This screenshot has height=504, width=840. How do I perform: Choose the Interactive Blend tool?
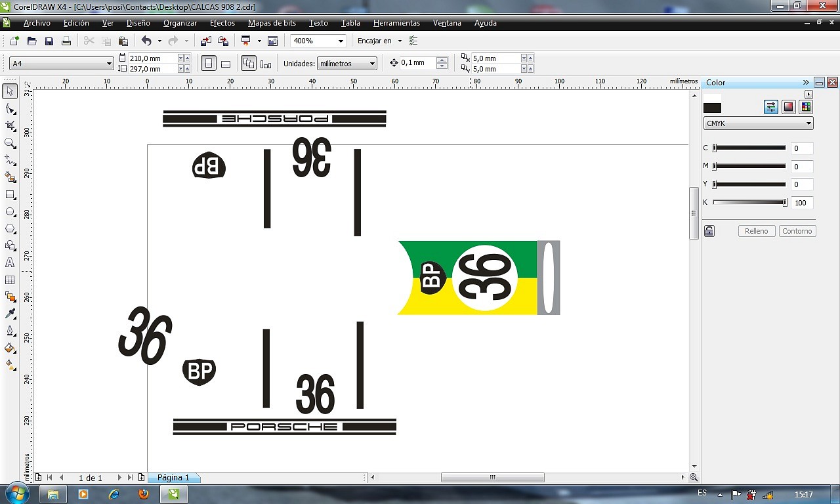point(10,297)
